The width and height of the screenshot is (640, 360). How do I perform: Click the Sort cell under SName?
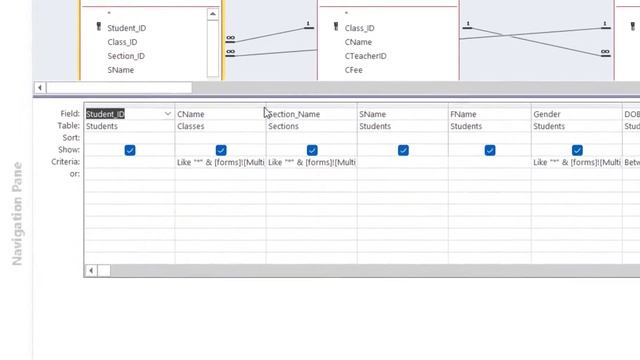point(402,138)
